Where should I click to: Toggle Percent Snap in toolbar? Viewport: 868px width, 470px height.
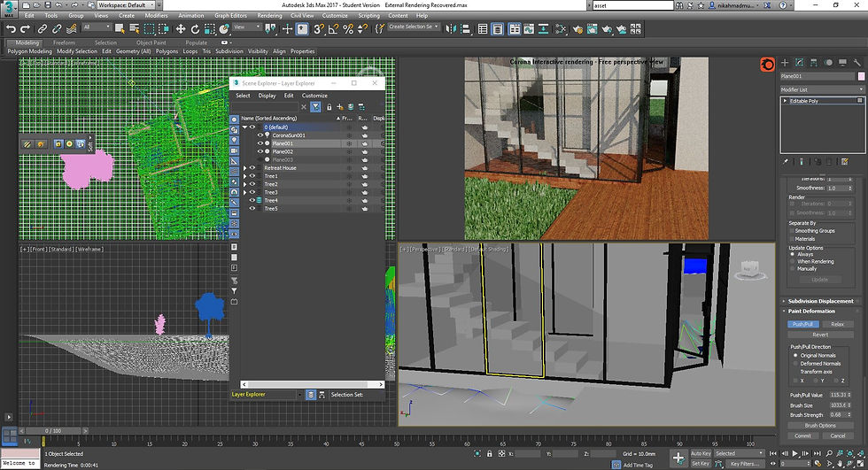[x=347, y=28]
